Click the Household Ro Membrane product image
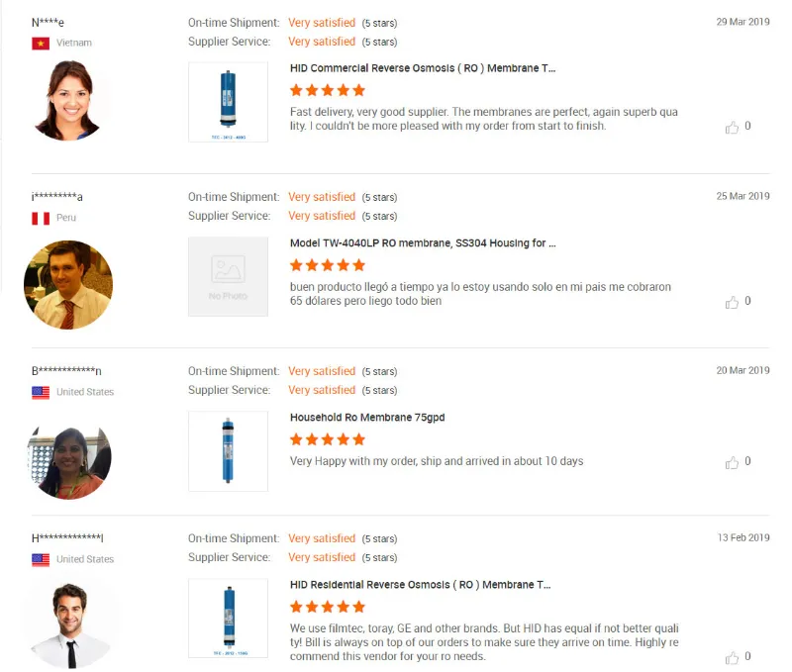 pyautogui.click(x=228, y=451)
